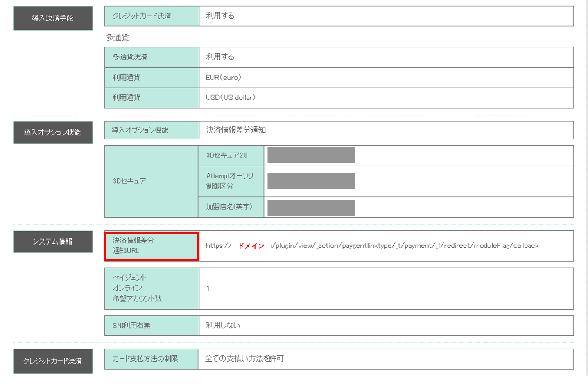The height and width of the screenshot is (389, 588).
Task: Select the EUR(euro) currency value
Action: [224, 78]
